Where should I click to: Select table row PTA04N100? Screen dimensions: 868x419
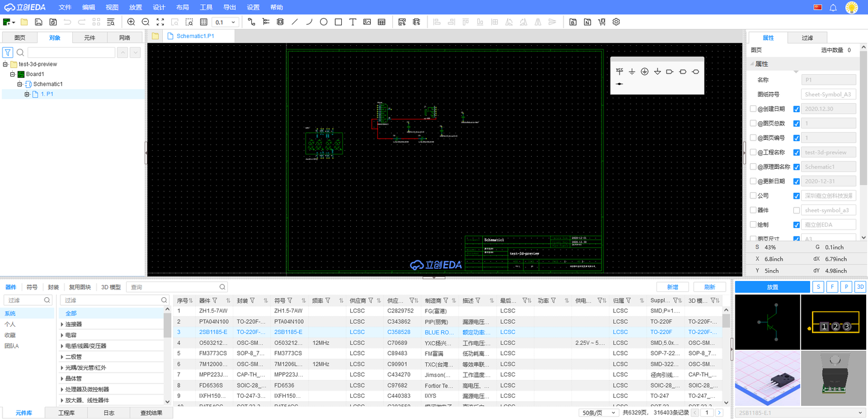tap(448, 321)
